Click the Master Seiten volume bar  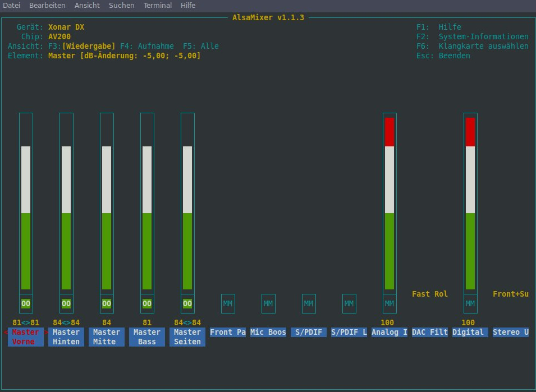coord(187,204)
